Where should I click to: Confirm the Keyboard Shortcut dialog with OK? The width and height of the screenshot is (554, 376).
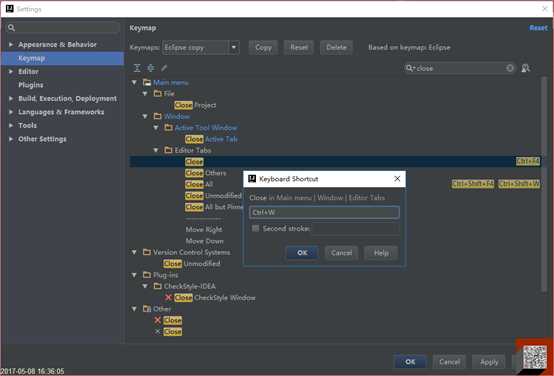click(302, 253)
